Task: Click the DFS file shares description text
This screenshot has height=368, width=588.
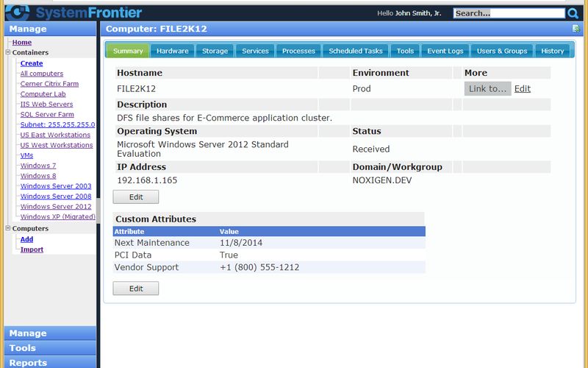Action: pos(224,118)
